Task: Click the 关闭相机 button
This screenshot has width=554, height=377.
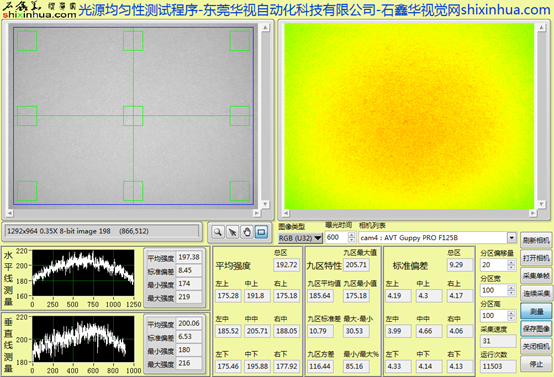Action: click(536, 347)
